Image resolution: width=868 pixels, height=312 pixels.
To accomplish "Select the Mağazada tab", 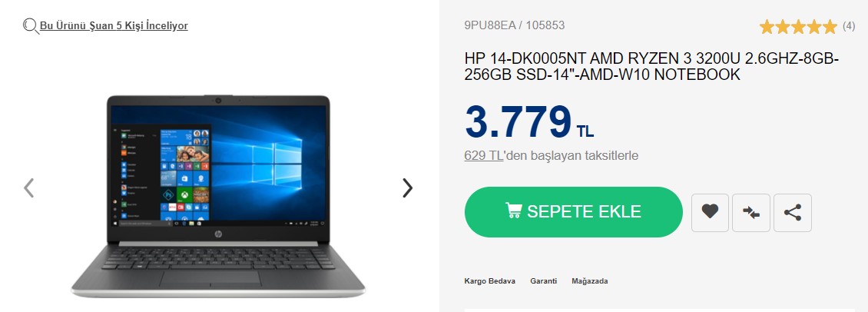I will [590, 281].
